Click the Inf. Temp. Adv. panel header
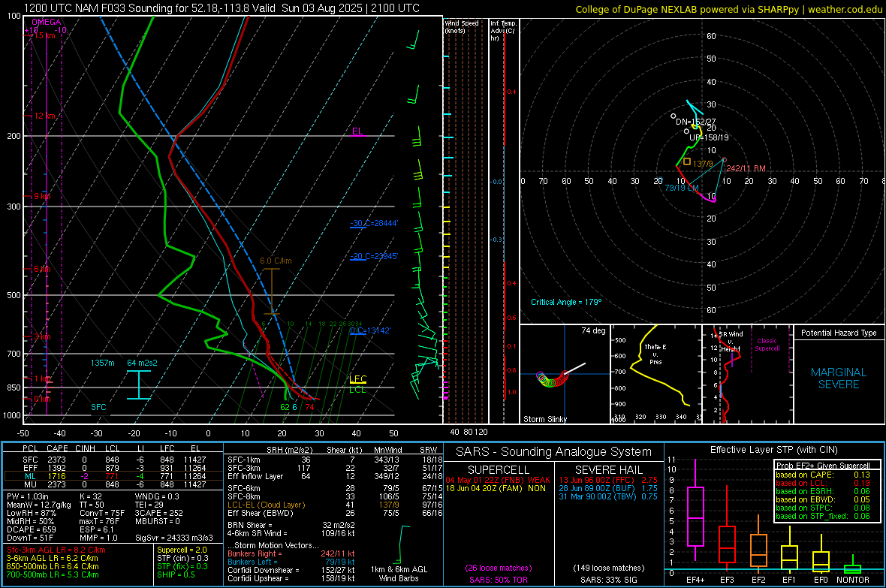 point(504,31)
